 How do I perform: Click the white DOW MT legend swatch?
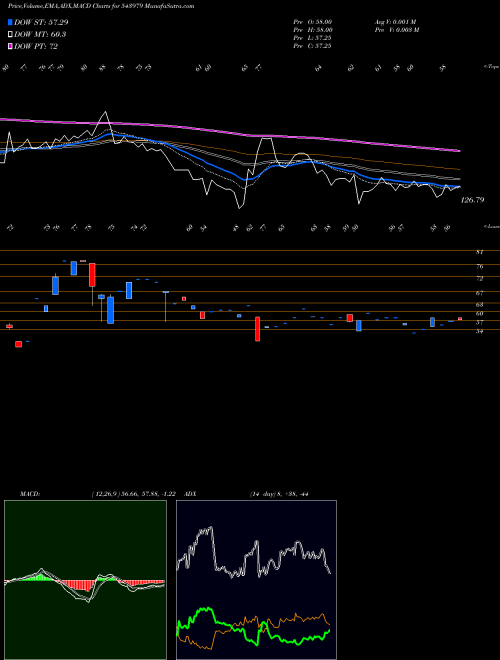10,35
